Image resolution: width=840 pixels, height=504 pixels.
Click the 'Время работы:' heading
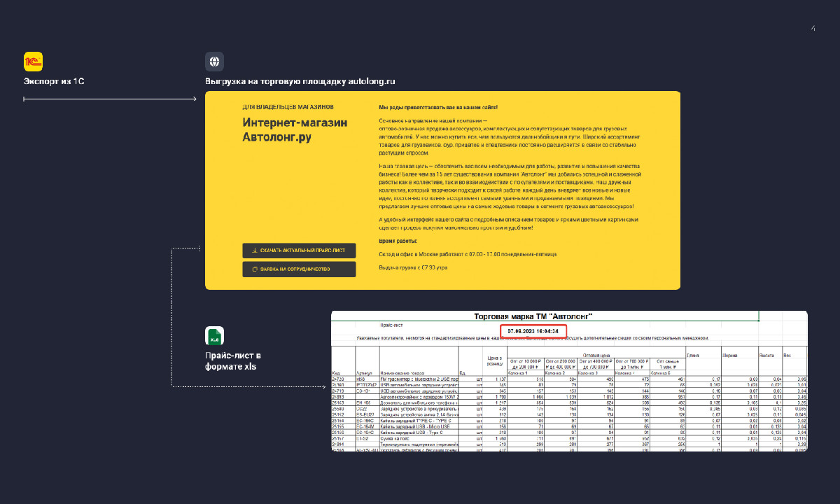click(398, 241)
